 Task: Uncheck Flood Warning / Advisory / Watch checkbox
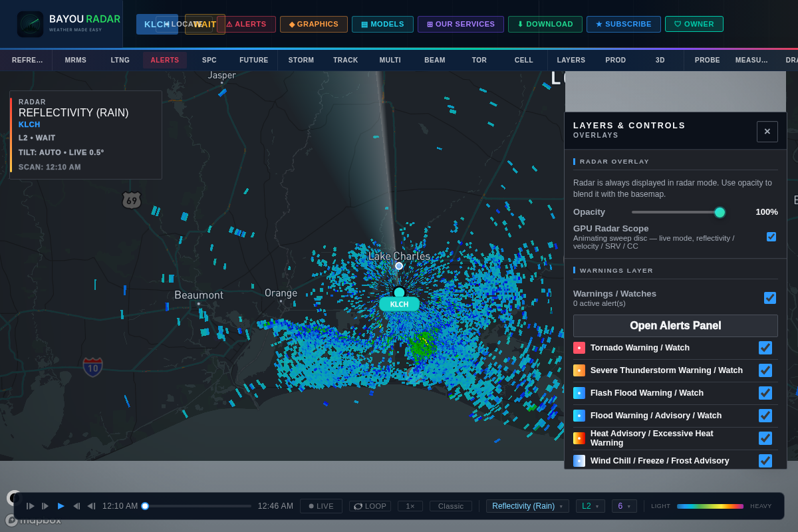point(765,416)
